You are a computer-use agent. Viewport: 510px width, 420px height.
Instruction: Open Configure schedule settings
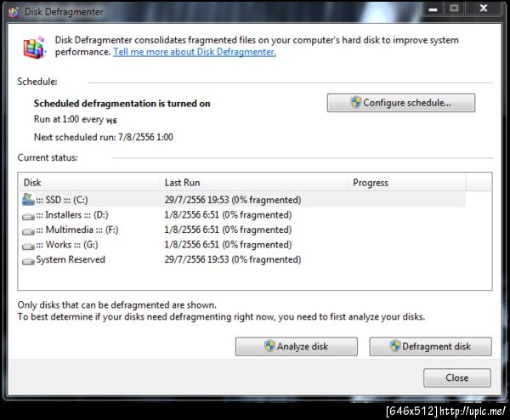(401, 103)
